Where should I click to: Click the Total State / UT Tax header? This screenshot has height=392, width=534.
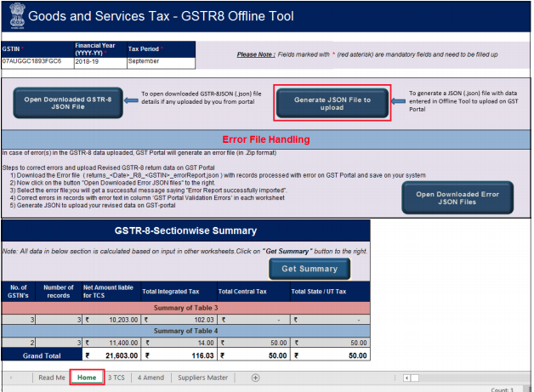coord(330,292)
